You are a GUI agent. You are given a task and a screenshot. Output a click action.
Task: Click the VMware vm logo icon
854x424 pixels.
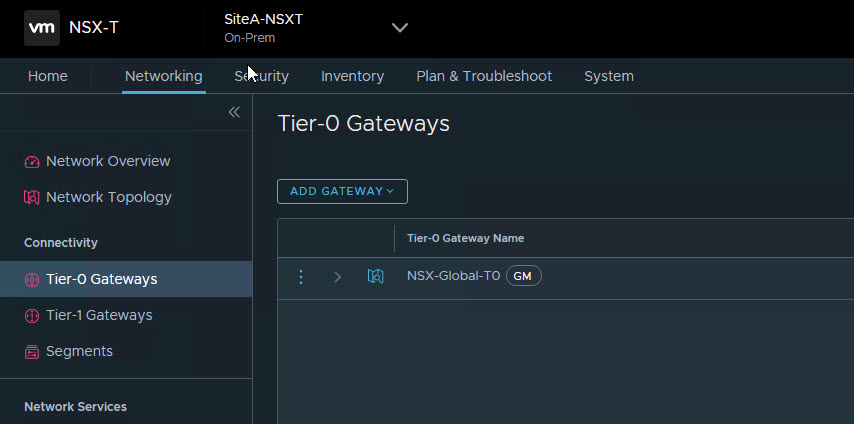point(42,28)
